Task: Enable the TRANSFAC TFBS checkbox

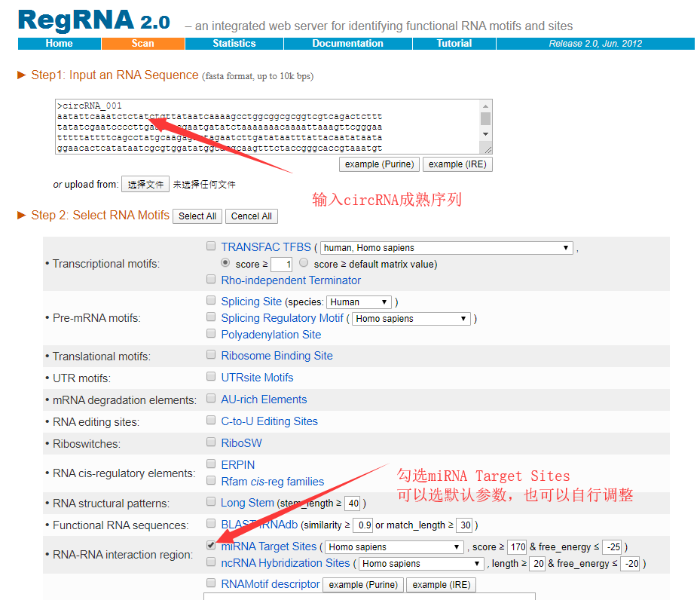Action: 211,246
